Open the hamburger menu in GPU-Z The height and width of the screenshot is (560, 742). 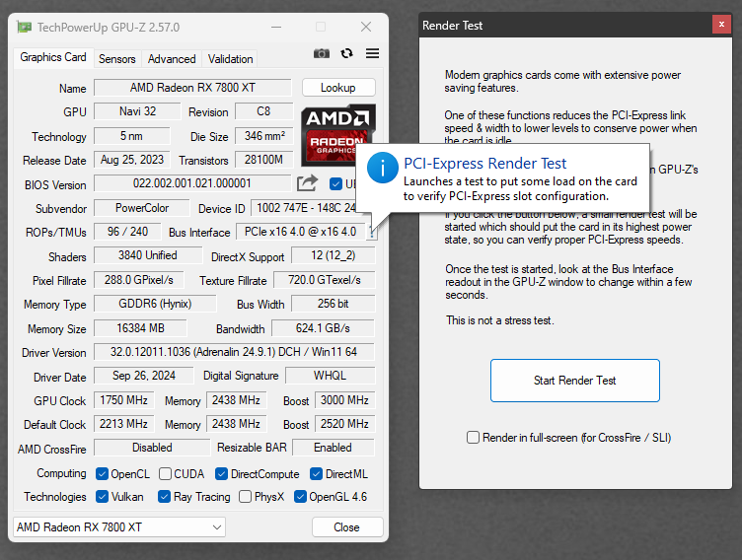pos(372,53)
